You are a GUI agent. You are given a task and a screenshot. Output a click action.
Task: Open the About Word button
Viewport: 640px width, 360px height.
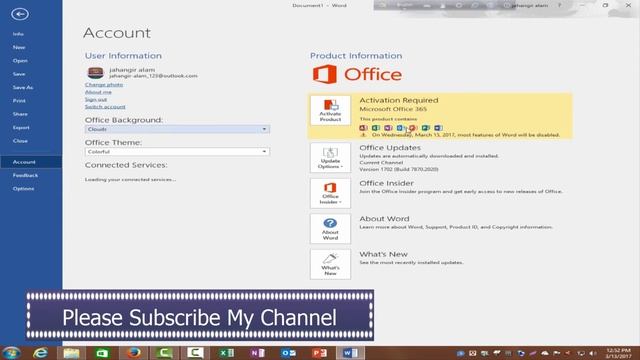330,229
